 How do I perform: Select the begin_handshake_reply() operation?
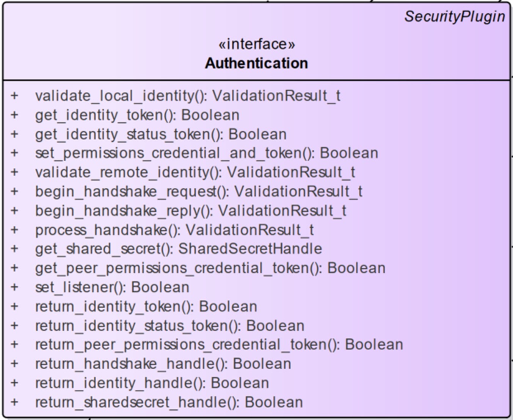(x=190, y=211)
